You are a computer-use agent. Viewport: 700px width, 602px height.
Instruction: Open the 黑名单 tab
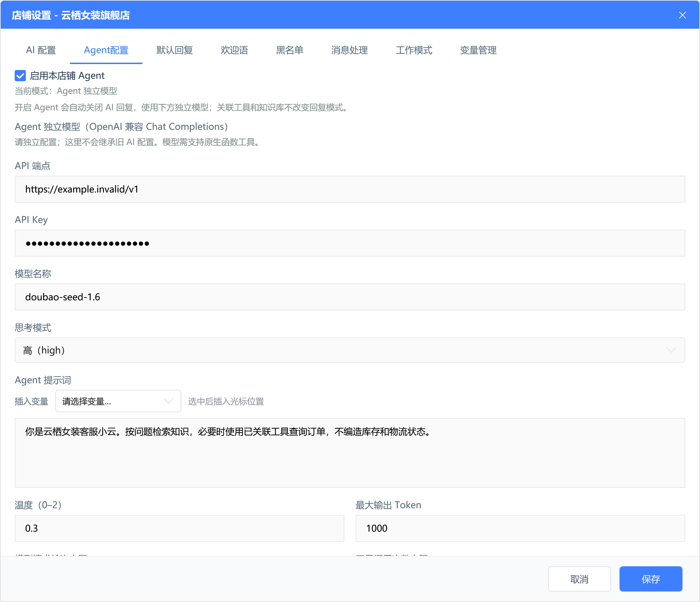click(289, 50)
